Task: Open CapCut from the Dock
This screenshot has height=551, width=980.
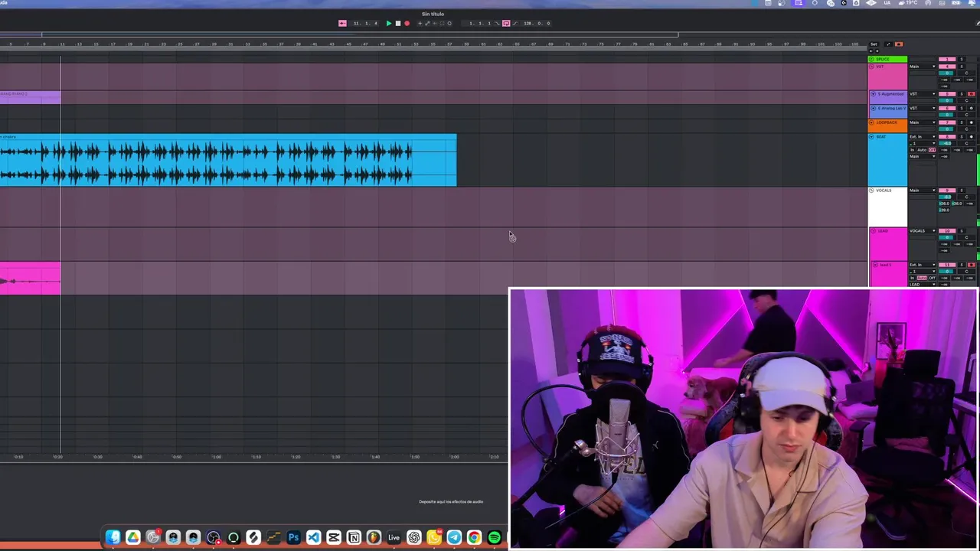Action: [x=334, y=537]
